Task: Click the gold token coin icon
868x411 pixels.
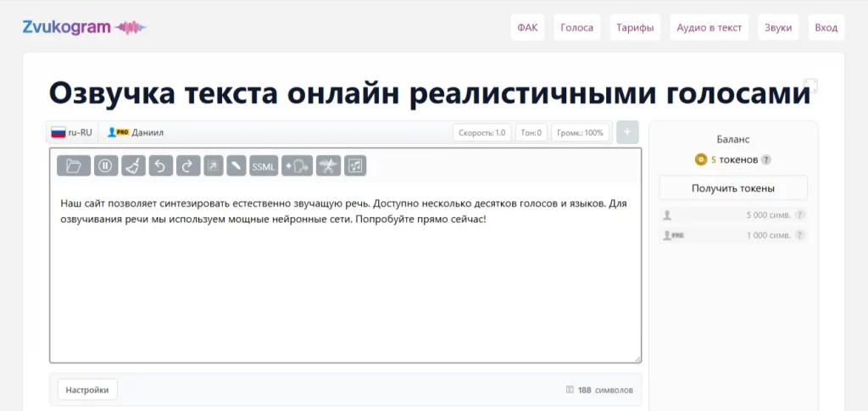Action: point(701,160)
